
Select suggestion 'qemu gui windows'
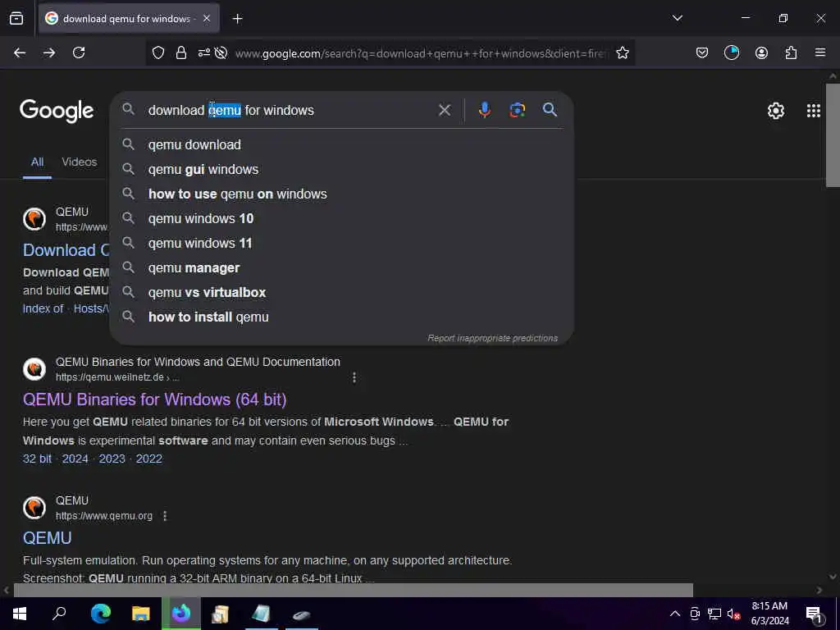tap(342, 169)
